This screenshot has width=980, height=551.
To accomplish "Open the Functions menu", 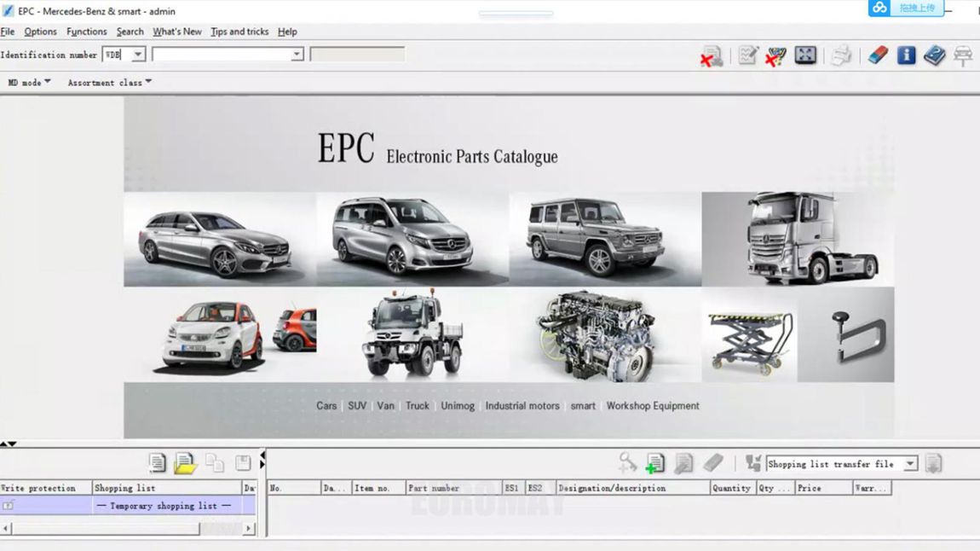I will tap(86, 32).
